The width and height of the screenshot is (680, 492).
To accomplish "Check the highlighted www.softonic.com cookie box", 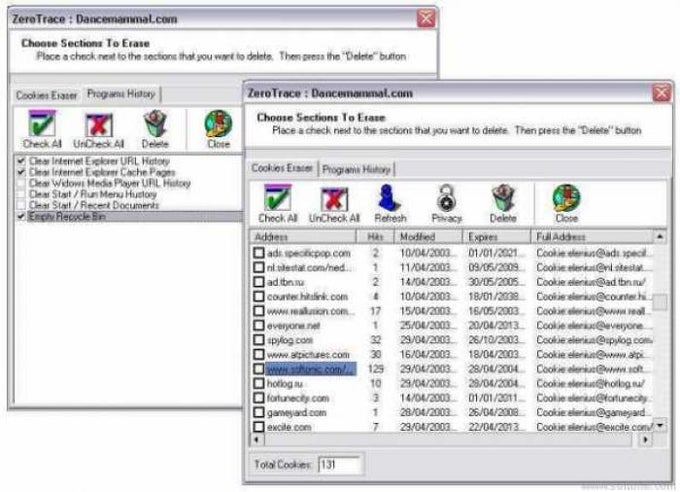I will point(258,369).
